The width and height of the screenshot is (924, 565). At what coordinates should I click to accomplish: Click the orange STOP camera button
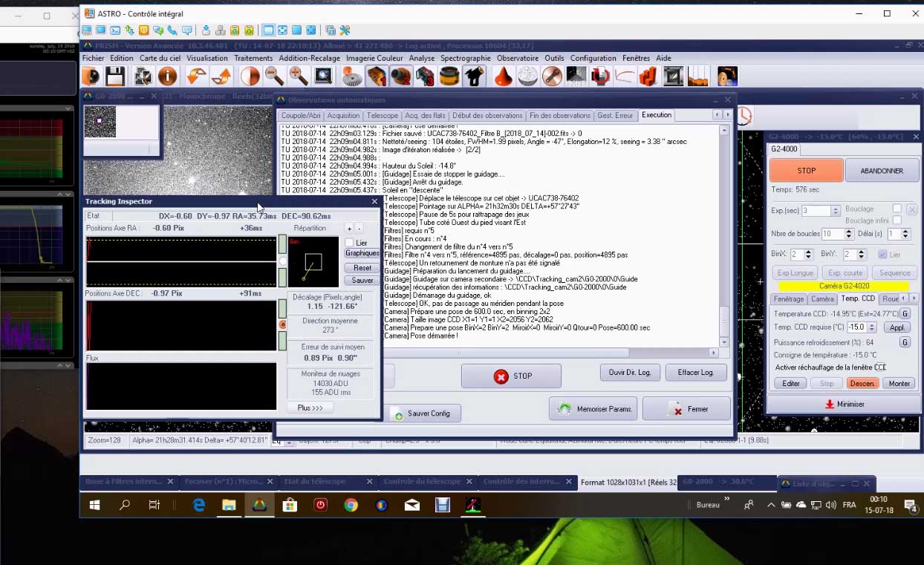coord(806,170)
